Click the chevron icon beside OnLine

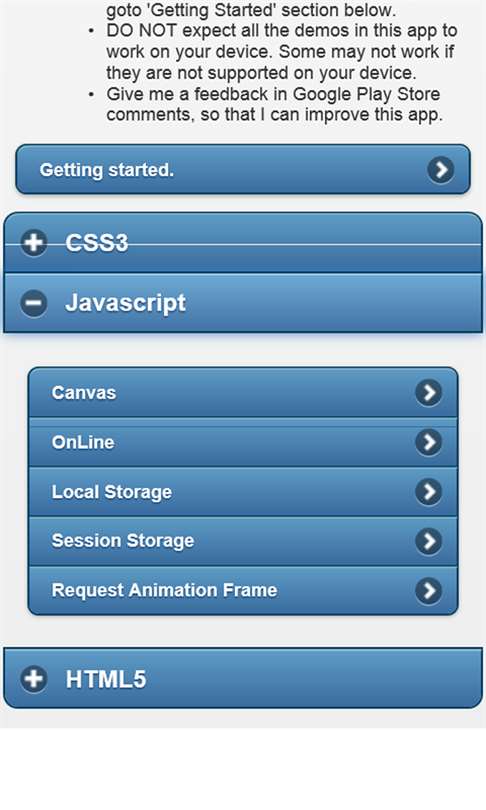(429, 442)
